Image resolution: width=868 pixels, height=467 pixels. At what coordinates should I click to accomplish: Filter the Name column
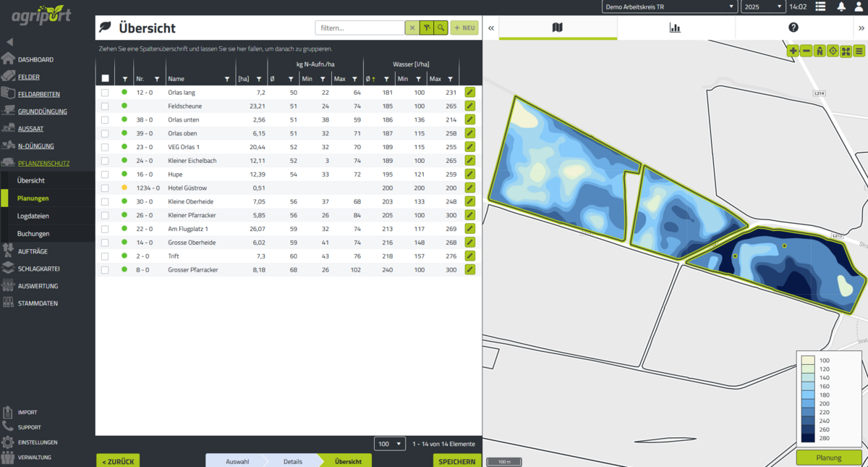(x=227, y=79)
